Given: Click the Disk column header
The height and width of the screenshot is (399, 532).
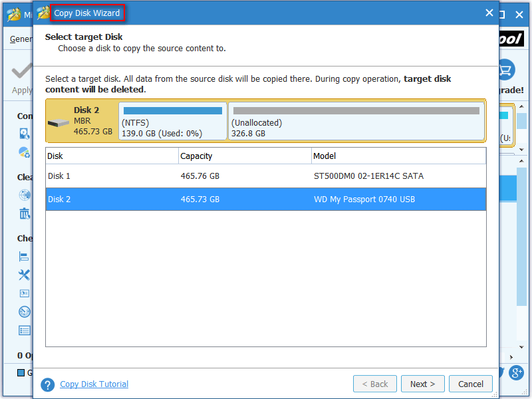Looking at the screenshot, I should [x=112, y=156].
